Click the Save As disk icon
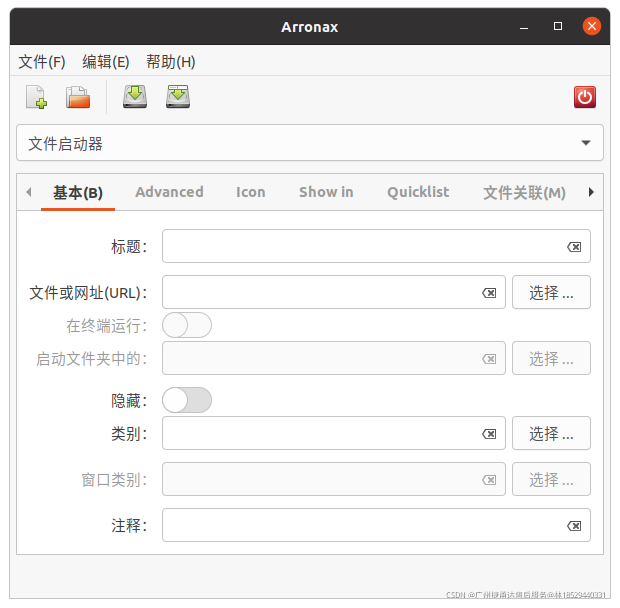Screen dimensions: 620x608 [178, 96]
